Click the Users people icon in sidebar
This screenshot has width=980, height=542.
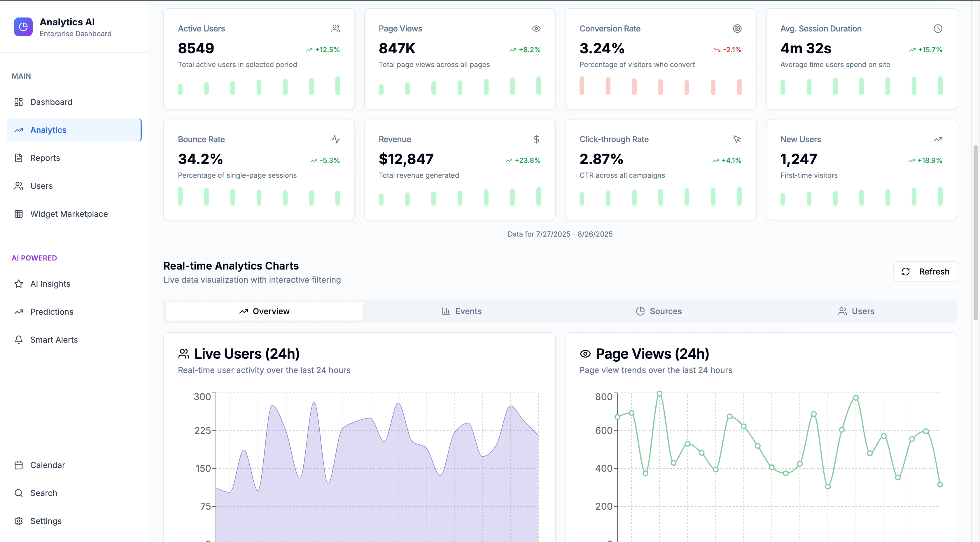pos(19,186)
